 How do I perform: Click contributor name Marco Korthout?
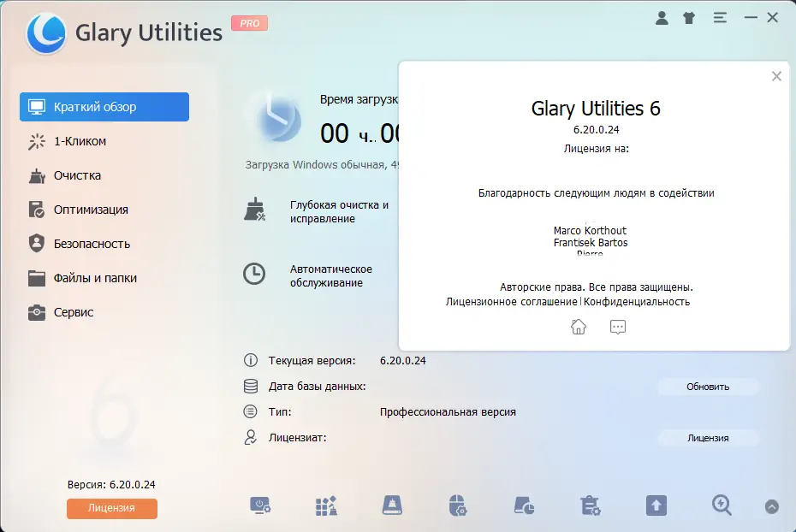tap(590, 231)
